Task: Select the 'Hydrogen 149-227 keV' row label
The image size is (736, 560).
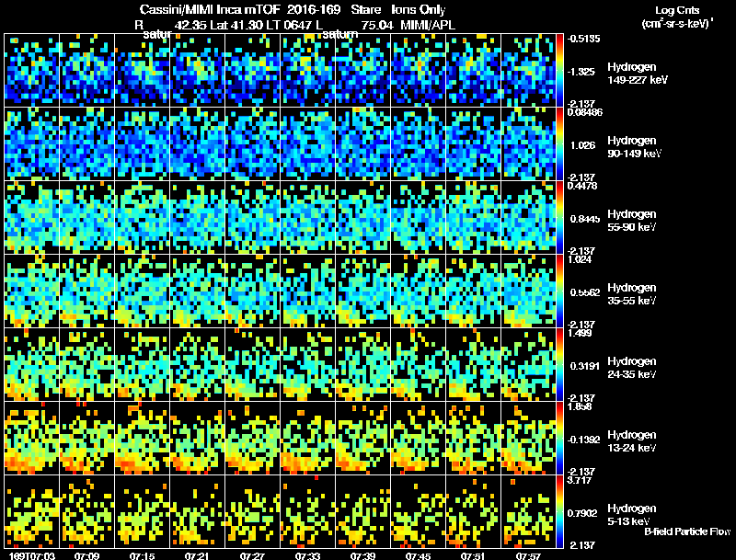Action: point(637,74)
